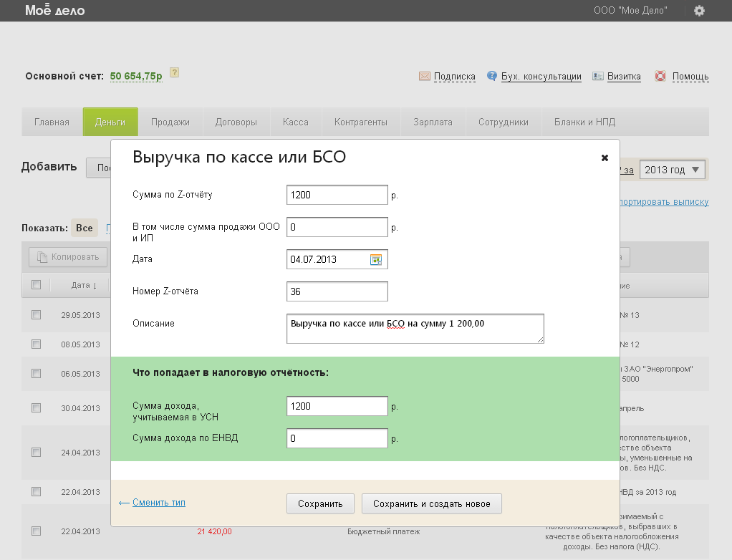732x560 pixels.
Task: Click the Бух. консультации question icon
Action: pos(492,76)
